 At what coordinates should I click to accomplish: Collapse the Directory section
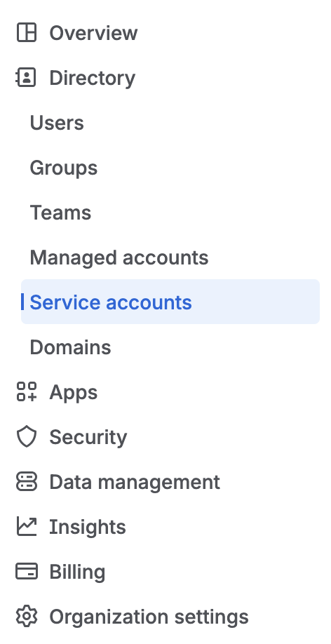click(x=92, y=78)
